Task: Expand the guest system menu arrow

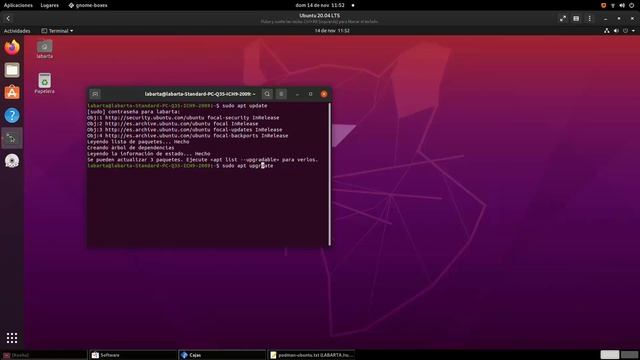Action: click(x=633, y=31)
